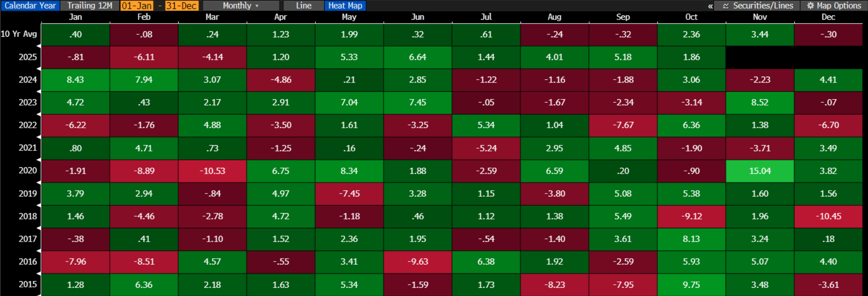Click the Map Options gear icon
The width and height of the screenshot is (868, 296).
pyautogui.click(x=811, y=6)
